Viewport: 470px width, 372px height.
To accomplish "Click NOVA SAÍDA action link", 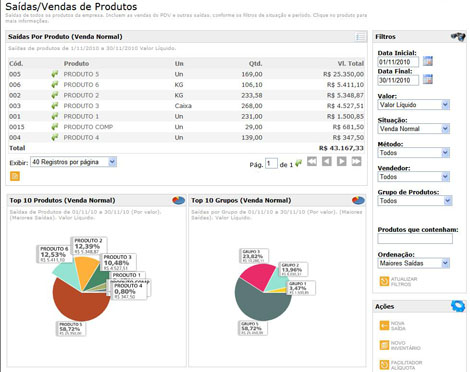I will 398,326.
